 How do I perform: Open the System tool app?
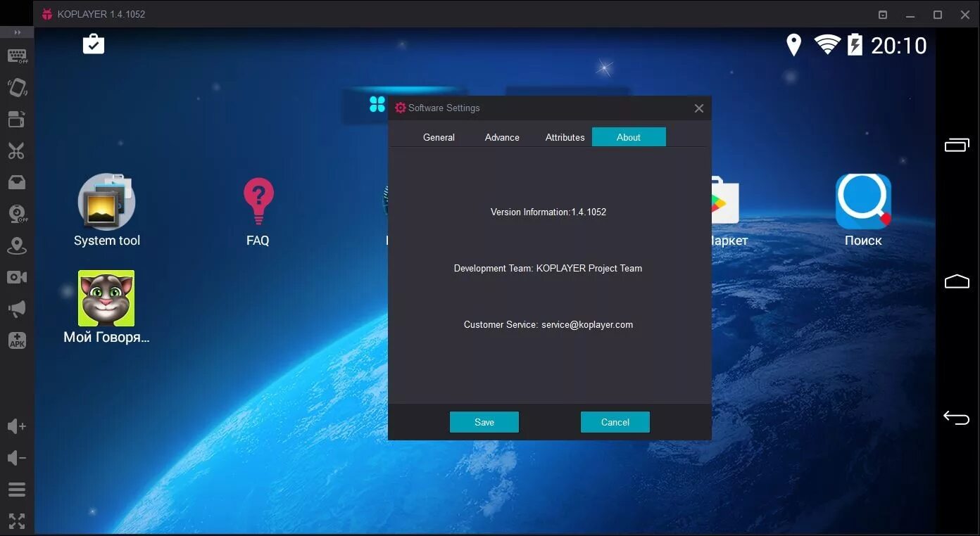107,210
